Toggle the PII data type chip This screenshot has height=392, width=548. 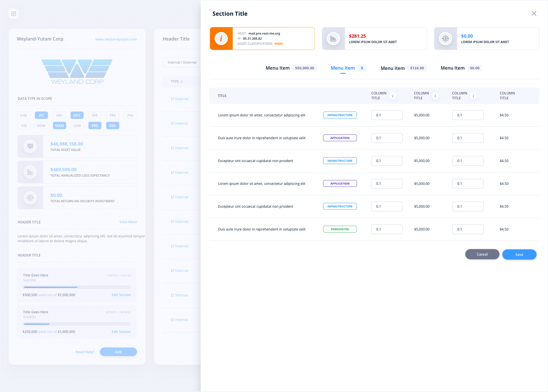[41, 115]
